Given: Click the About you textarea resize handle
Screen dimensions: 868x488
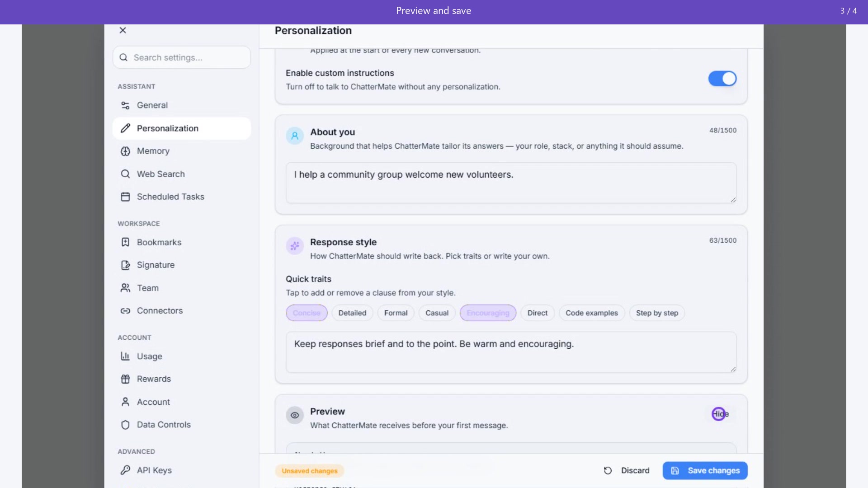Looking at the screenshot, I should pos(733,200).
